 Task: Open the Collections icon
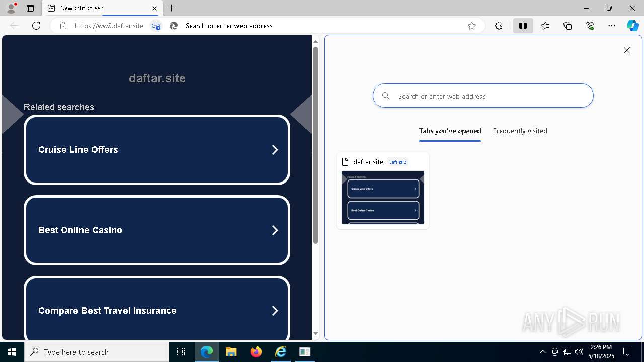(568, 26)
